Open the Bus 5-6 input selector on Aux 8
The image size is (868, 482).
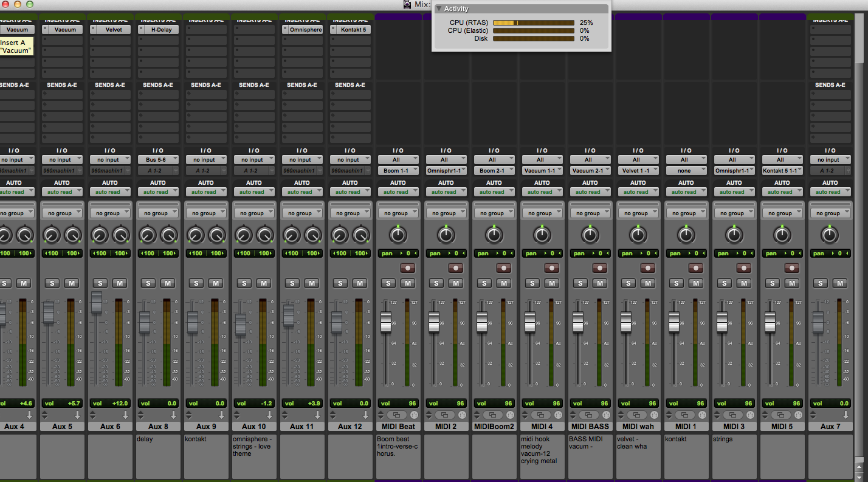coord(158,159)
